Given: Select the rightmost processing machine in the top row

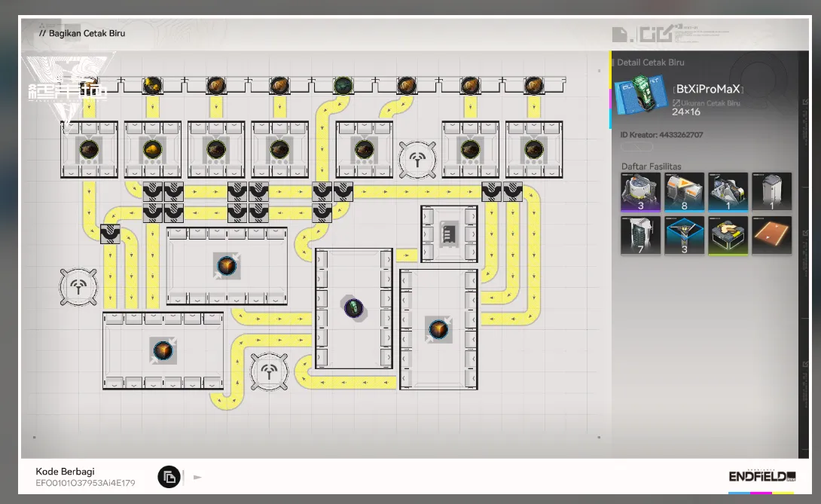Looking at the screenshot, I should [x=533, y=149].
